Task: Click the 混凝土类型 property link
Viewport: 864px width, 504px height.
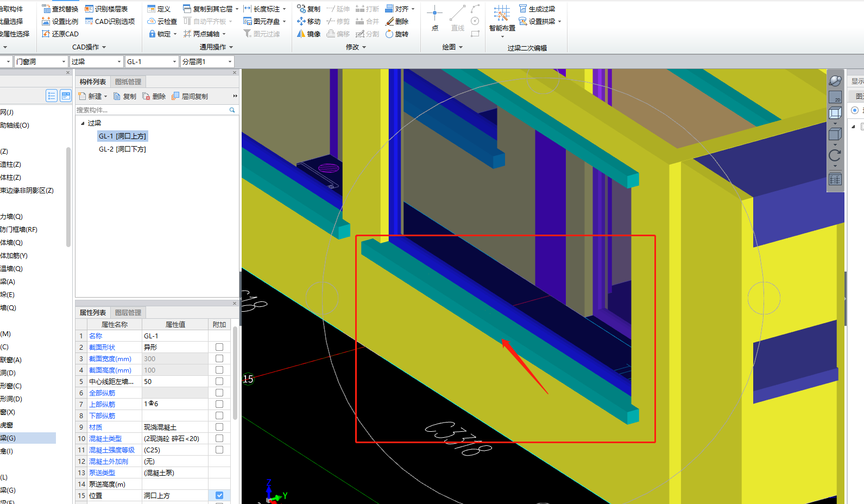Action: pyautogui.click(x=105, y=438)
